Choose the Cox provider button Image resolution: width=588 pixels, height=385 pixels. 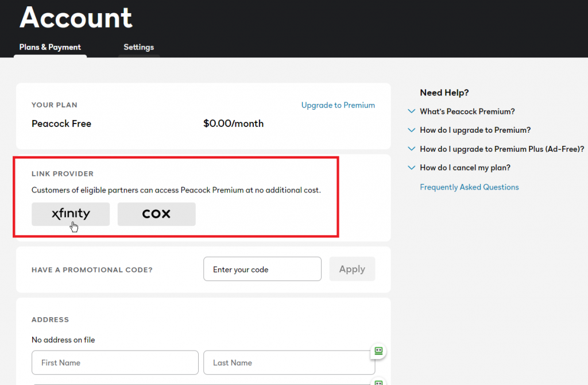[x=156, y=214]
